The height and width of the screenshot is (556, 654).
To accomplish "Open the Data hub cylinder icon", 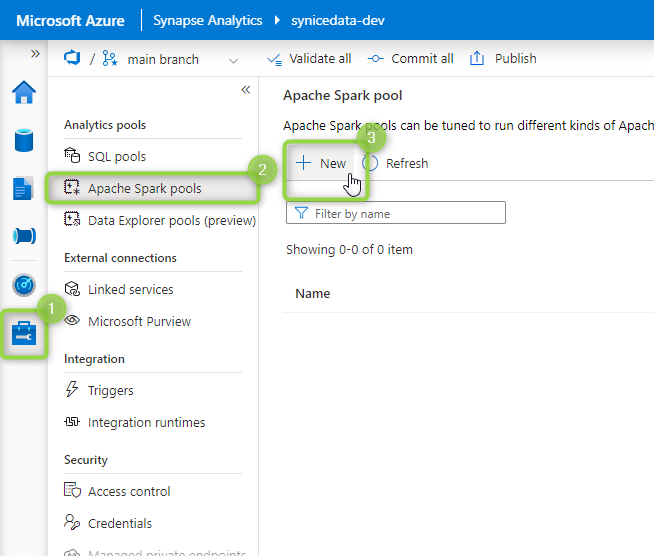I will click(24, 141).
